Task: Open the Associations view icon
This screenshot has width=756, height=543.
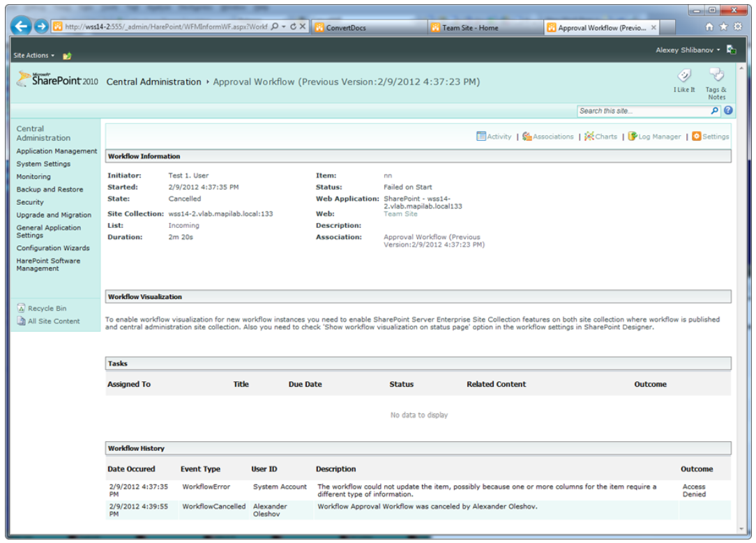Action: (527, 137)
